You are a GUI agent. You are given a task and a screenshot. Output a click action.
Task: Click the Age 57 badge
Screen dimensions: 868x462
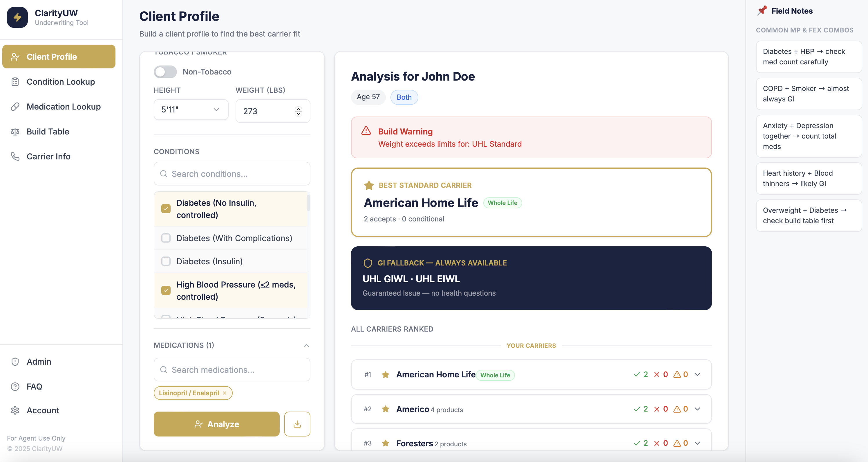pyautogui.click(x=368, y=97)
